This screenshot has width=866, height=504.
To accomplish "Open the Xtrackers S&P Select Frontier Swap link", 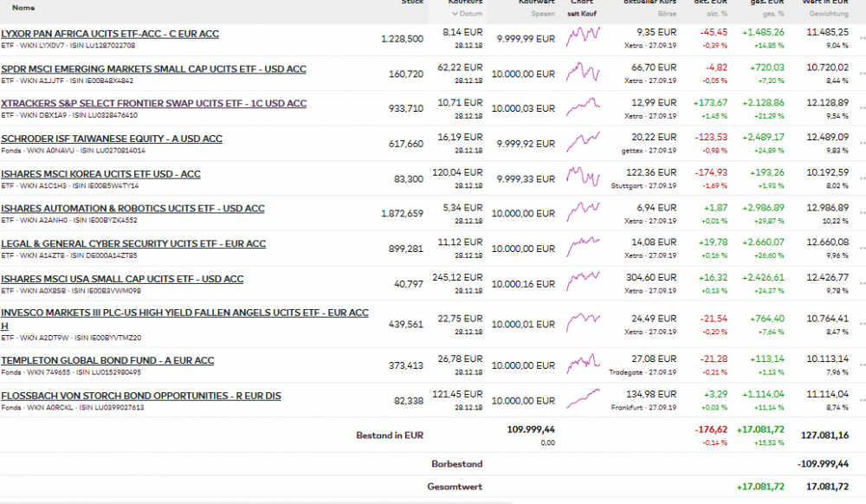I will (x=153, y=103).
